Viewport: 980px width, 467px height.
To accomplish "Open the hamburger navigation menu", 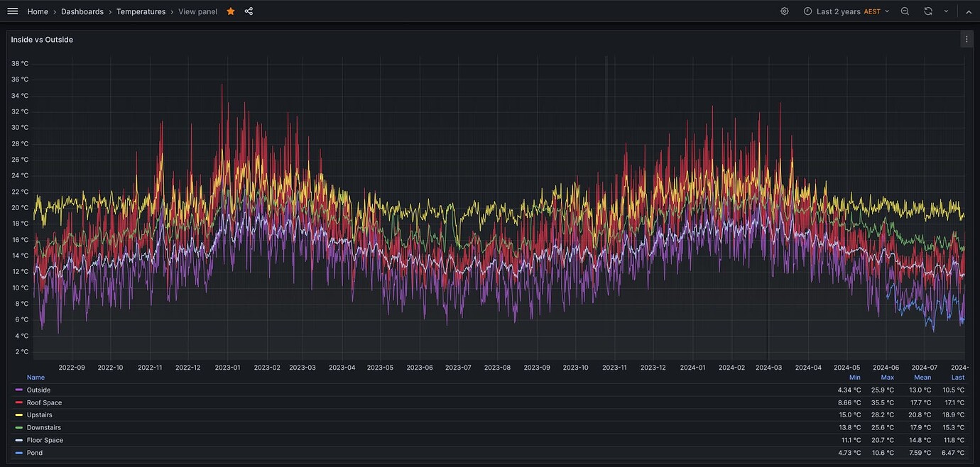I will click(x=12, y=11).
